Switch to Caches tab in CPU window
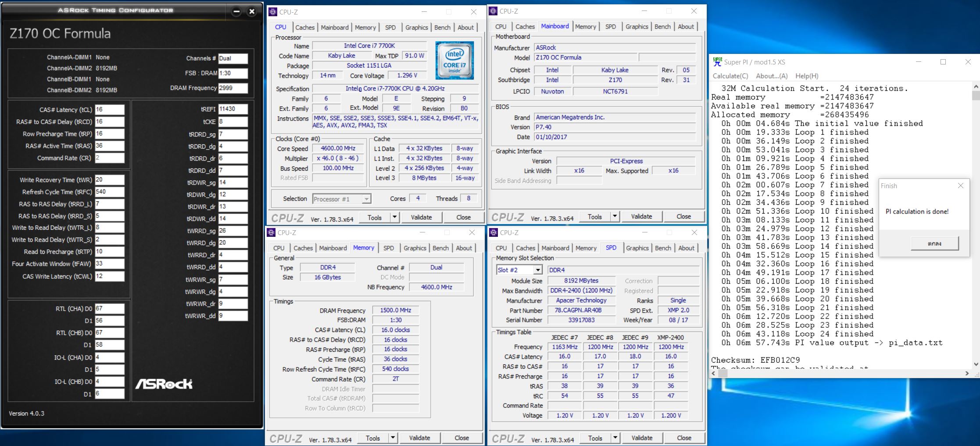Screen dimensions: 980x446 coord(304,27)
